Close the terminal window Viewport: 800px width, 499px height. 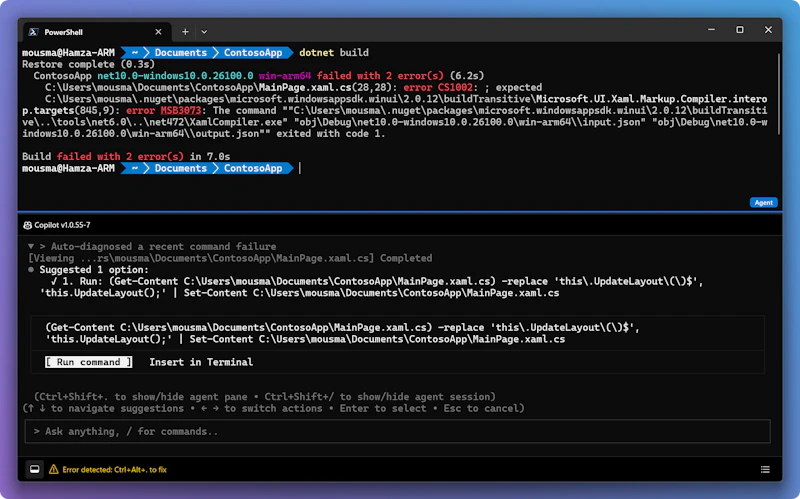click(768, 30)
